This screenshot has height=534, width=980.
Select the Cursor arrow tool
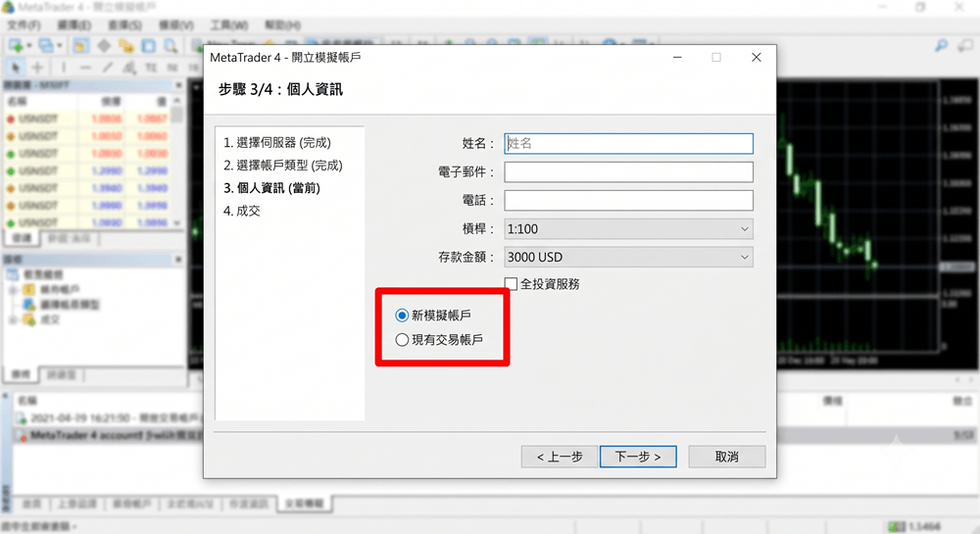[16, 67]
